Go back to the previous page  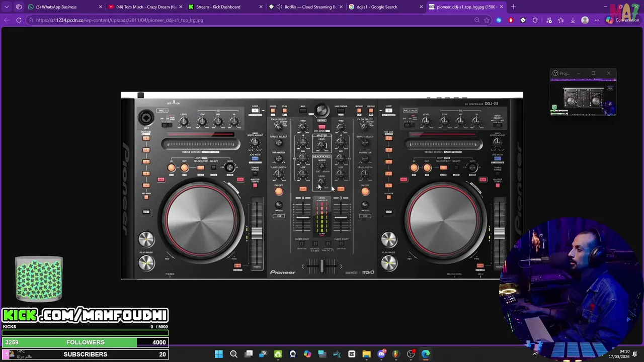(7, 20)
